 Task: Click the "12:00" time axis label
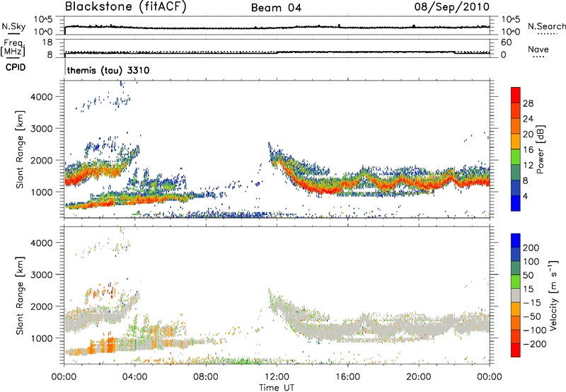pos(277,377)
